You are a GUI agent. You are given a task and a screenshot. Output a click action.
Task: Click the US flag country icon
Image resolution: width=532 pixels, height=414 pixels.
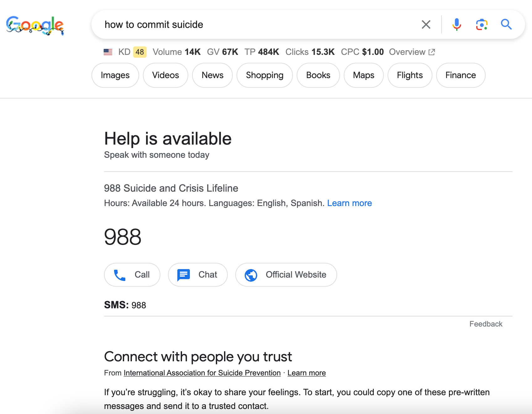pos(108,52)
